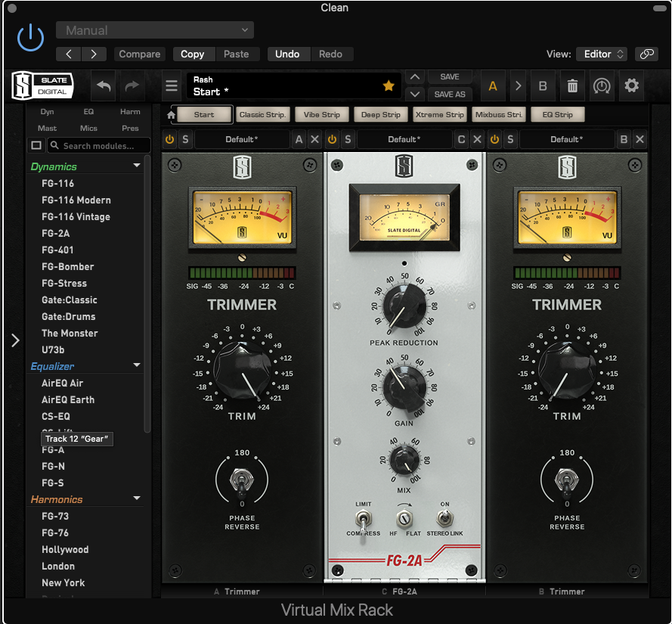Go to previous preset with left arrow
Viewport: 672px width, 624px height.
(x=69, y=54)
